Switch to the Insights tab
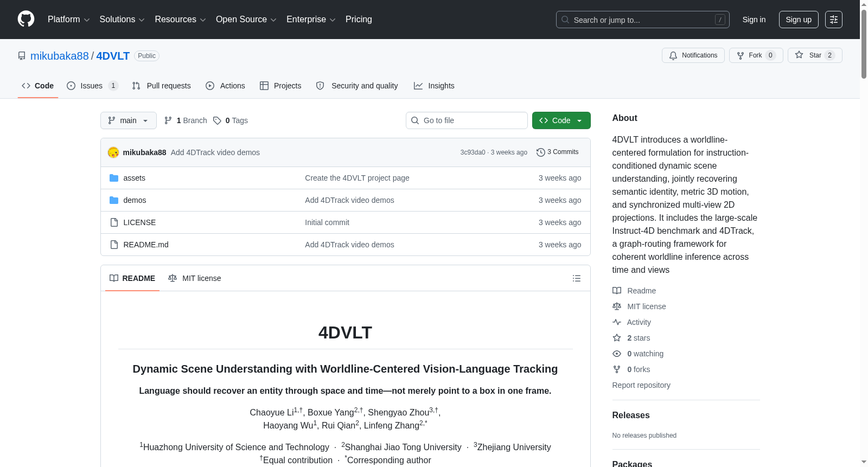The width and height of the screenshot is (868, 467). point(434,86)
